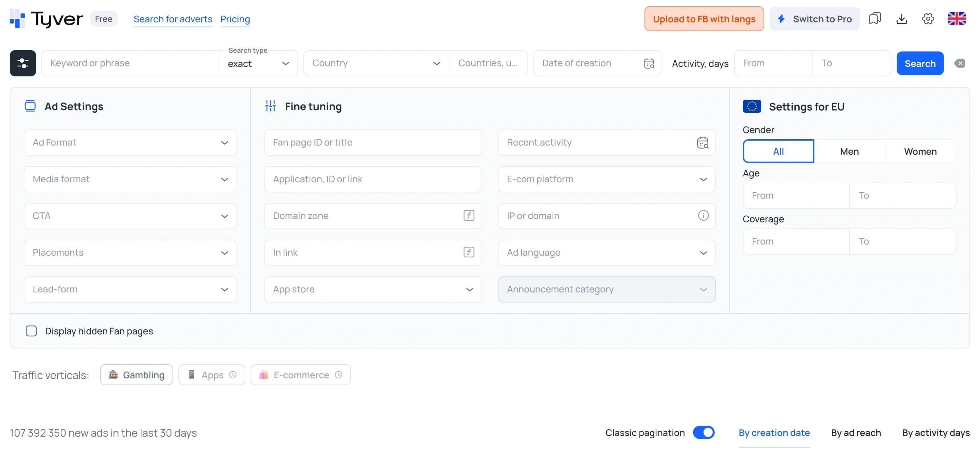Open the Date of creation calendar icon
980x455 pixels.
(x=649, y=63)
